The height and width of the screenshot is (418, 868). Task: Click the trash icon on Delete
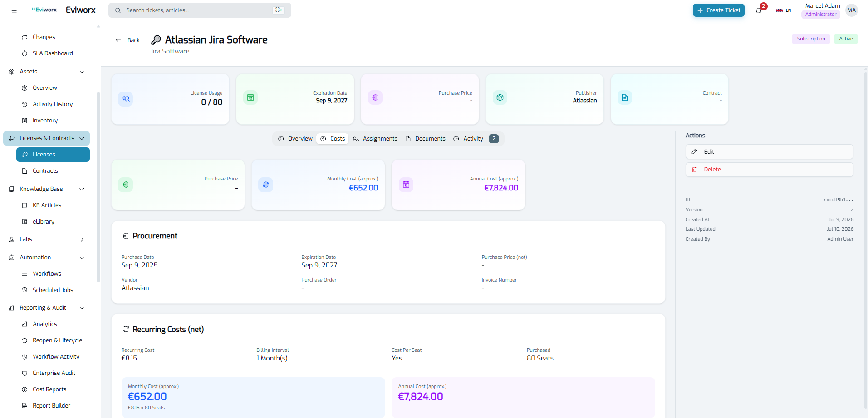pyautogui.click(x=694, y=170)
